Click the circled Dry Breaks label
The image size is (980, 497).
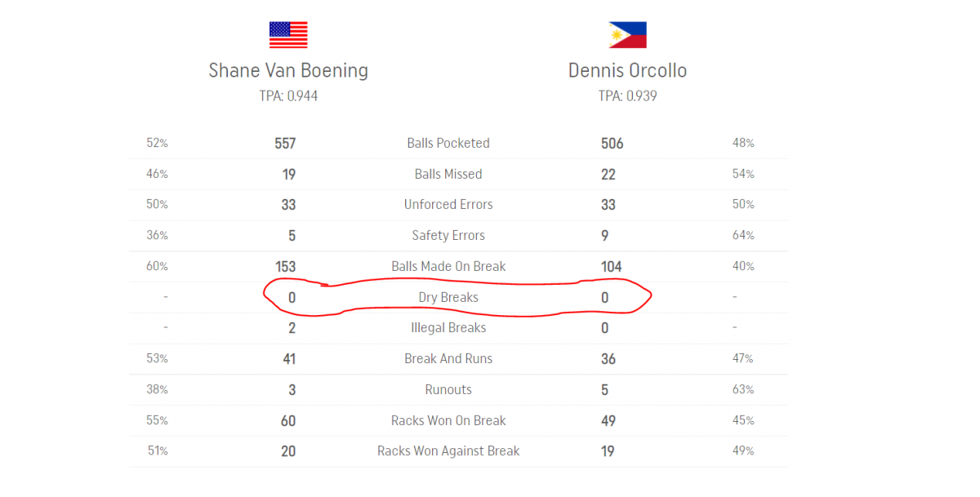(x=448, y=298)
